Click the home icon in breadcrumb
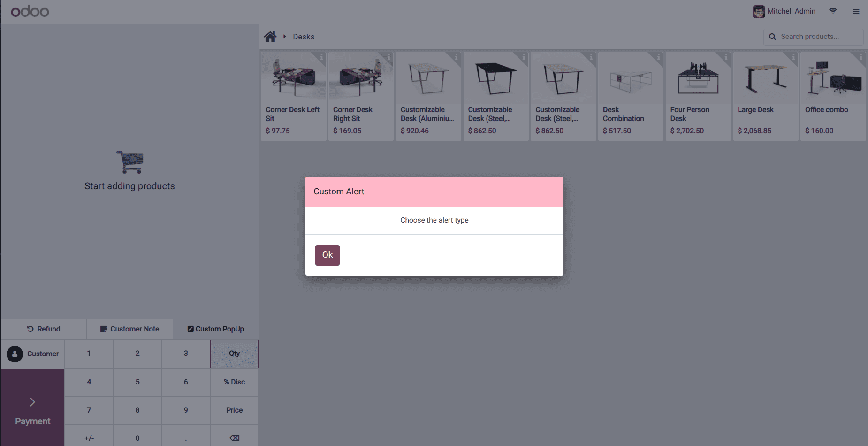The image size is (868, 446). pos(270,37)
